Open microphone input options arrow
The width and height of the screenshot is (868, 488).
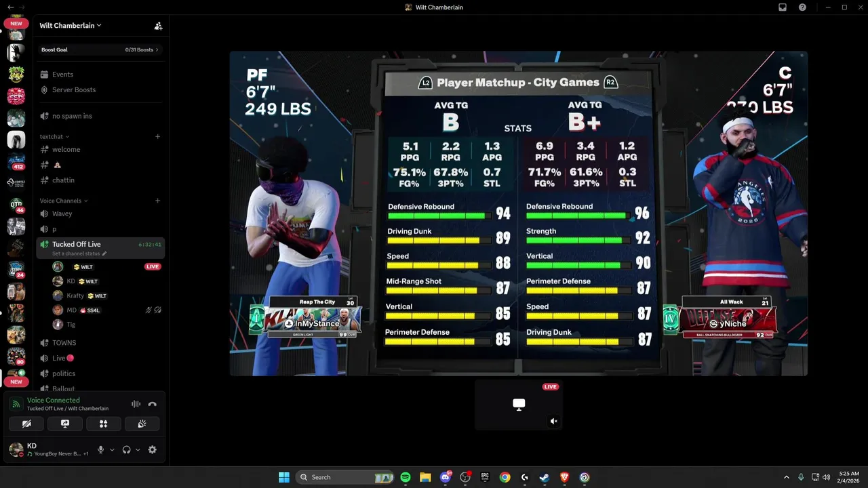click(x=112, y=449)
